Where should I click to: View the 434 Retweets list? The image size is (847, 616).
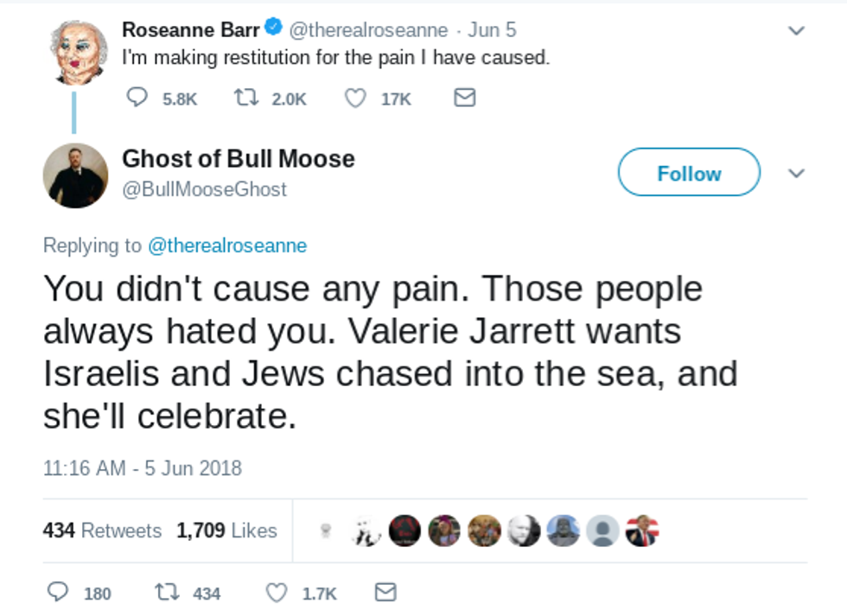[x=102, y=530]
